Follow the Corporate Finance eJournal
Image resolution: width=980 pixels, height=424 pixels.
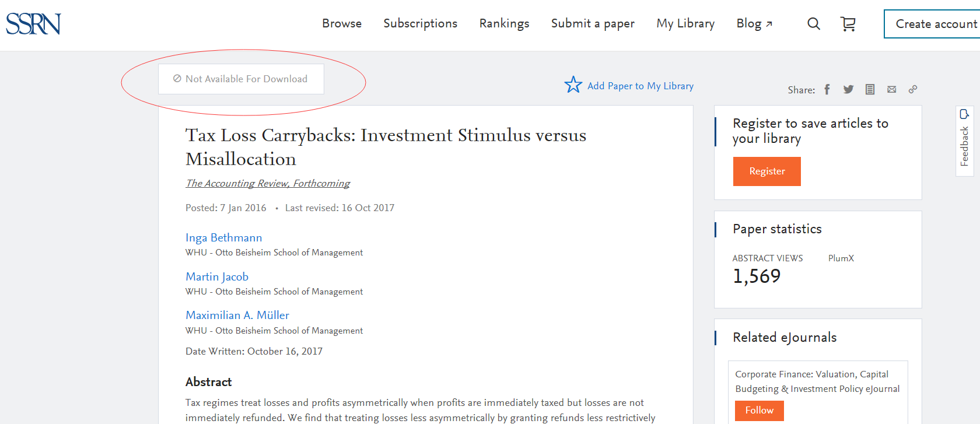click(x=759, y=411)
